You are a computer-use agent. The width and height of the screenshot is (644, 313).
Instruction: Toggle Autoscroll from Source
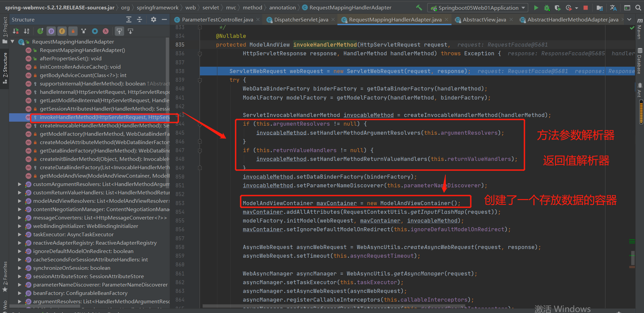[130, 31]
